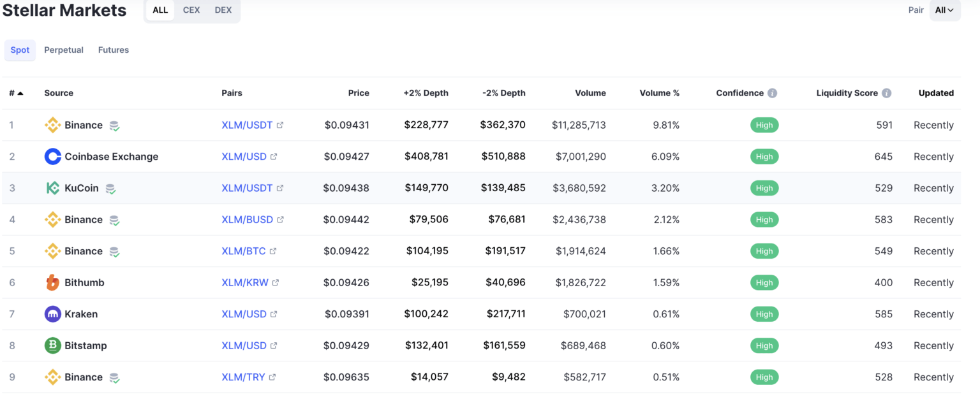Open the Coinbase Exchange source name
This screenshot has width=980, height=397.
point(112,157)
